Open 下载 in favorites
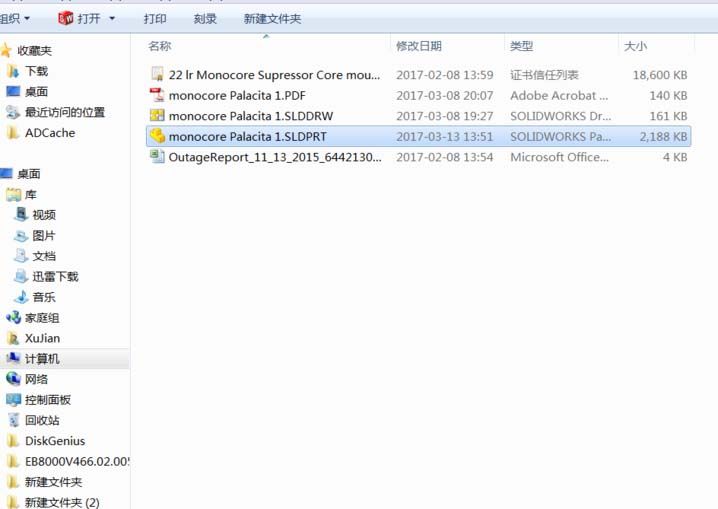The height and width of the screenshot is (509, 718). coord(37,71)
